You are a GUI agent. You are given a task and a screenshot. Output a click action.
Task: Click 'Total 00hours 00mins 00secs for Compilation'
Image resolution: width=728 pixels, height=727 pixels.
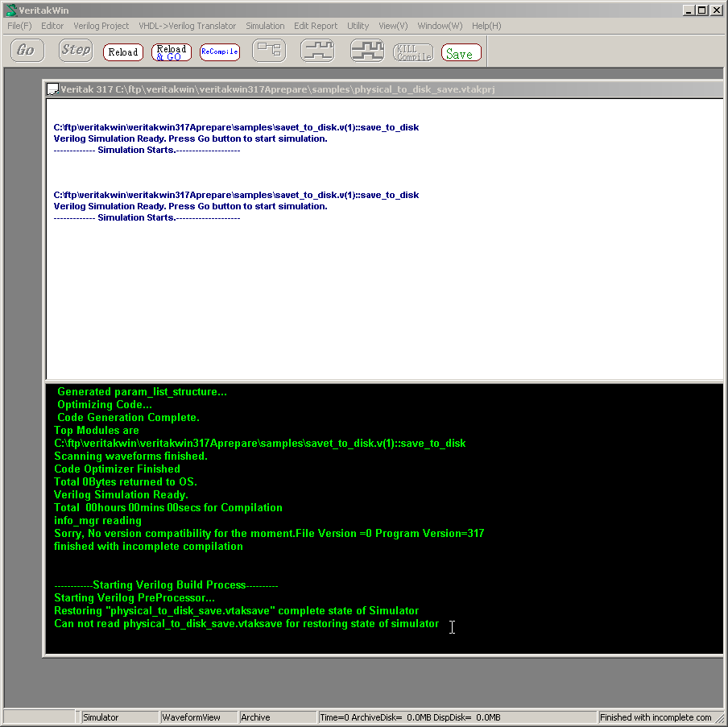168,507
